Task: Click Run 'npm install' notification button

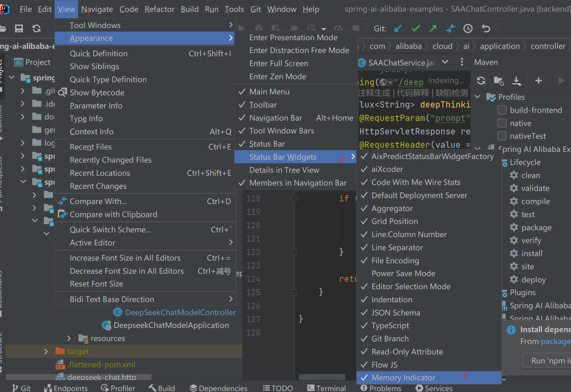Action: 547,361
